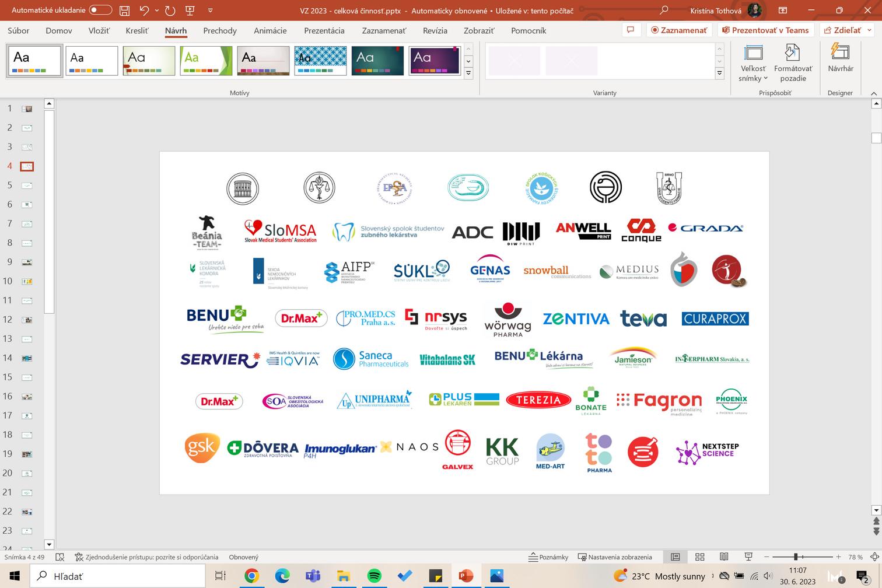Switch to the Vložiť tab
This screenshot has width=882, height=588.
pos(99,30)
